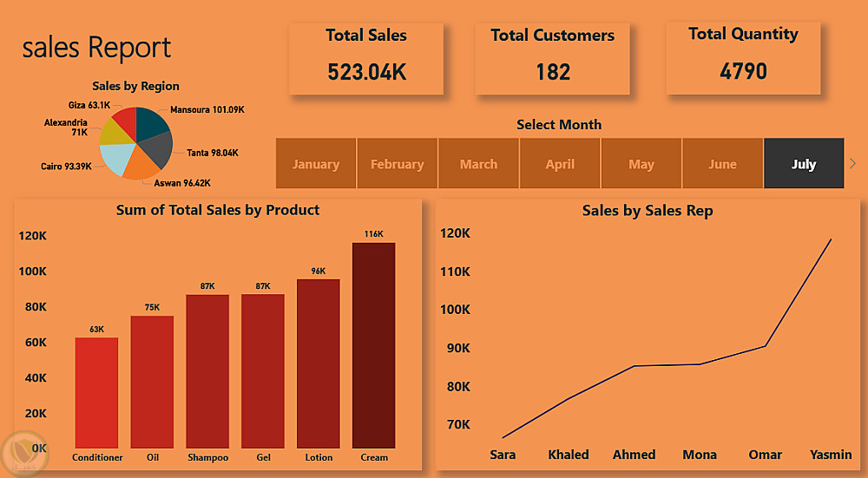The height and width of the screenshot is (478, 868).
Task: Filter report by June
Action: click(x=722, y=164)
